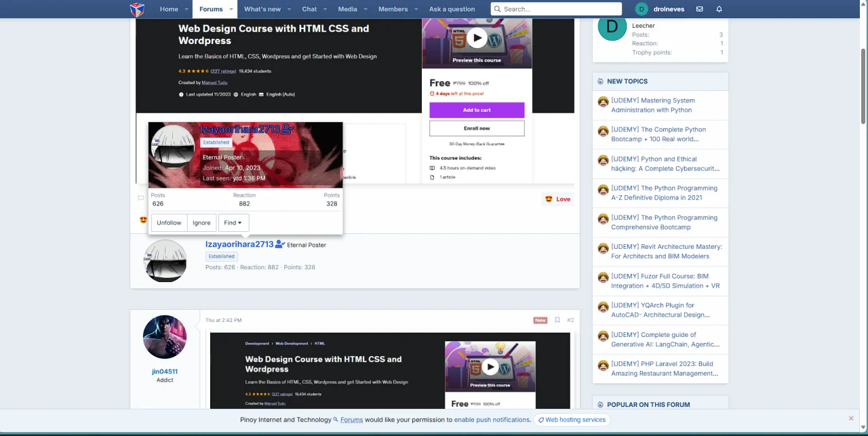Click the Enroll now button
This screenshot has width=868, height=436.
point(477,128)
